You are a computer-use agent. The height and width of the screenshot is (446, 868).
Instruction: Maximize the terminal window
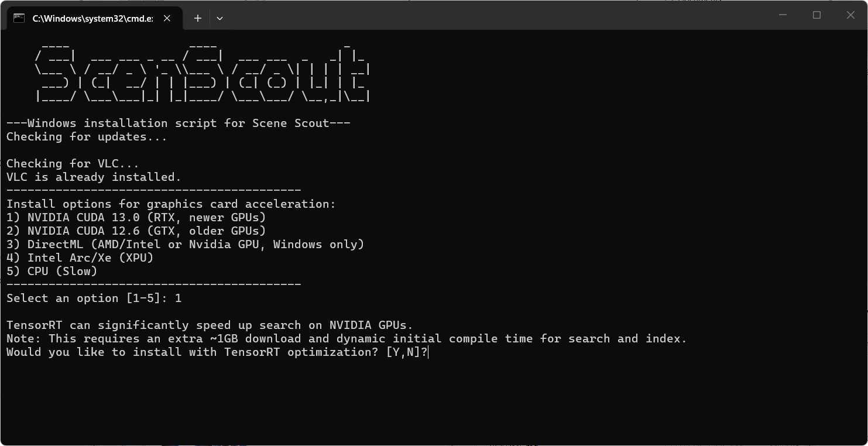tap(816, 15)
